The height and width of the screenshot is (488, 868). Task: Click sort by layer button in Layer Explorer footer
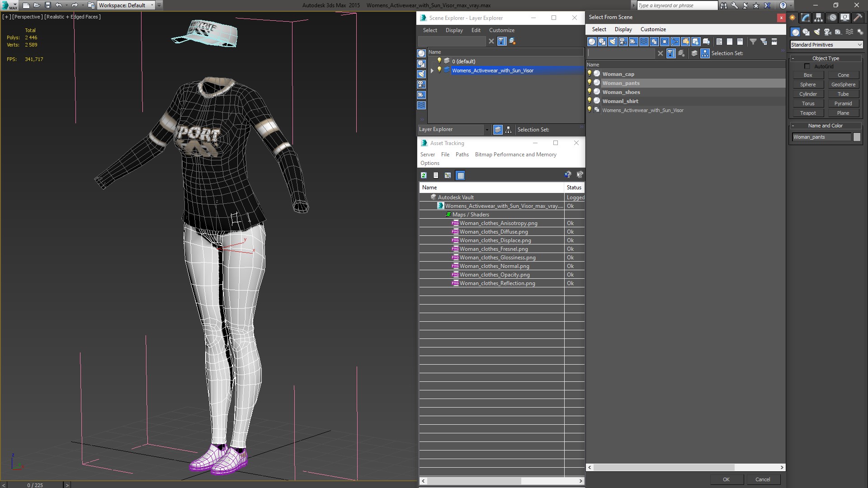click(x=498, y=130)
